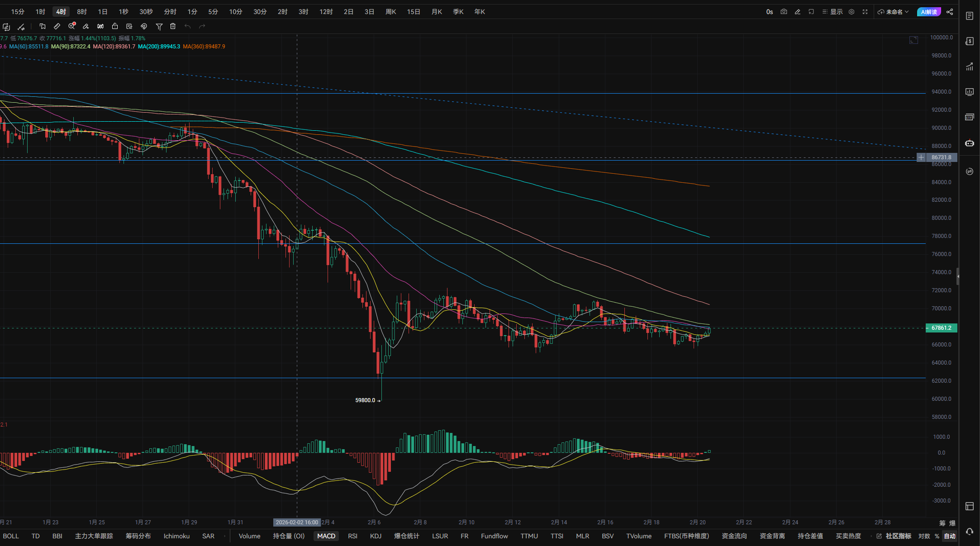Image resolution: width=980 pixels, height=546 pixels.
Task: Open customer support headset icon
Action: point(969,532)
